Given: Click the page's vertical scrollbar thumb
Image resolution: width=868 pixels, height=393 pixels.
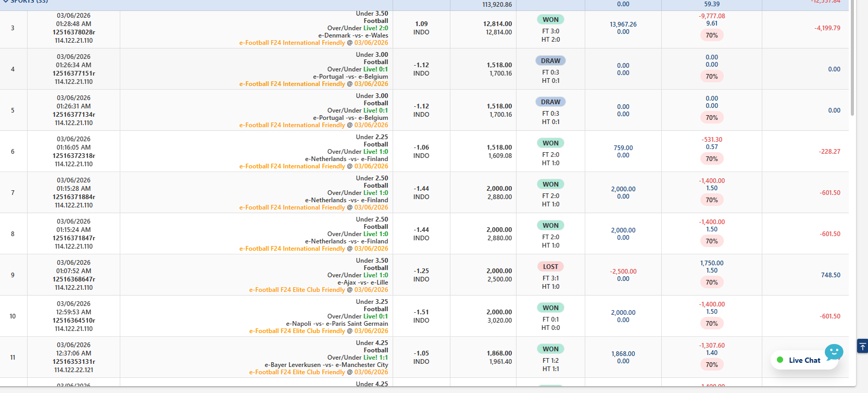Looking at the screenshot, I should 852,58.
